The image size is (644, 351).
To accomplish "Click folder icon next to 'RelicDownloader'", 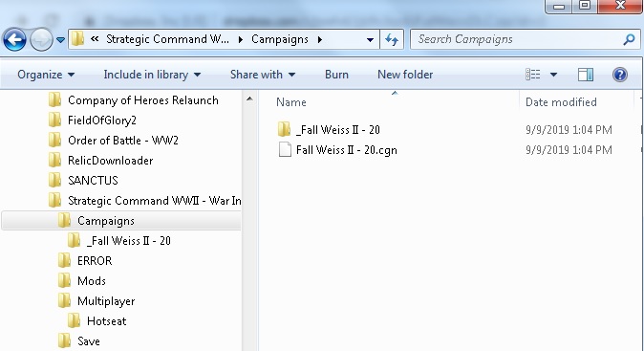I will click(x=54, y=161).
